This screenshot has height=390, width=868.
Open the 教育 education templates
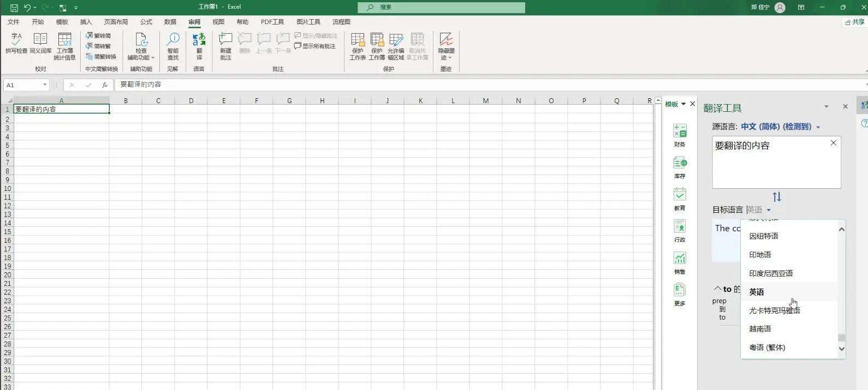(680, 199)
